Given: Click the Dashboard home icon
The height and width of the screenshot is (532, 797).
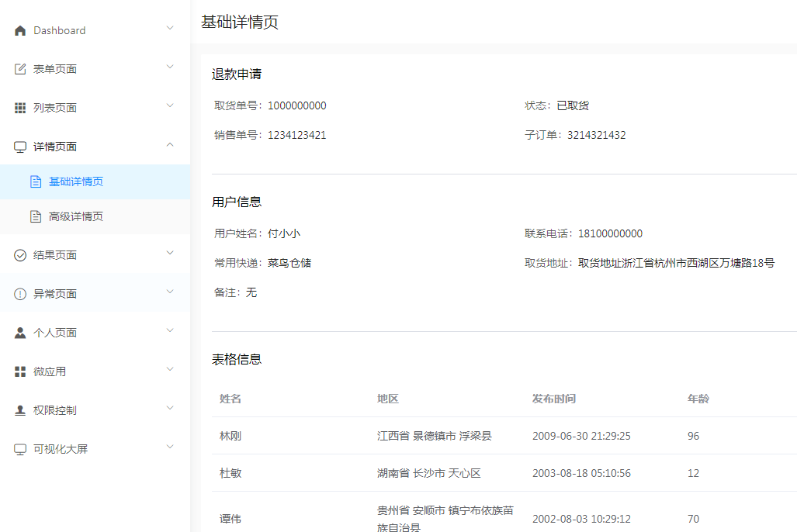Looking at the screenshot, I should 20,30.
